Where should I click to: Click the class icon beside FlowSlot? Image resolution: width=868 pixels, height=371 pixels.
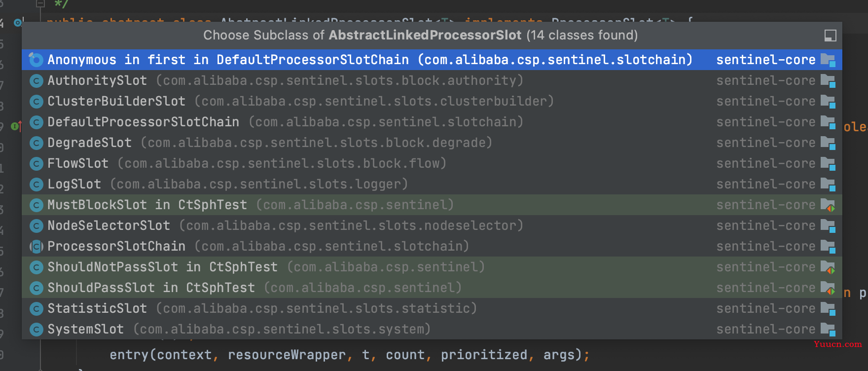click(x=36, y=164)
